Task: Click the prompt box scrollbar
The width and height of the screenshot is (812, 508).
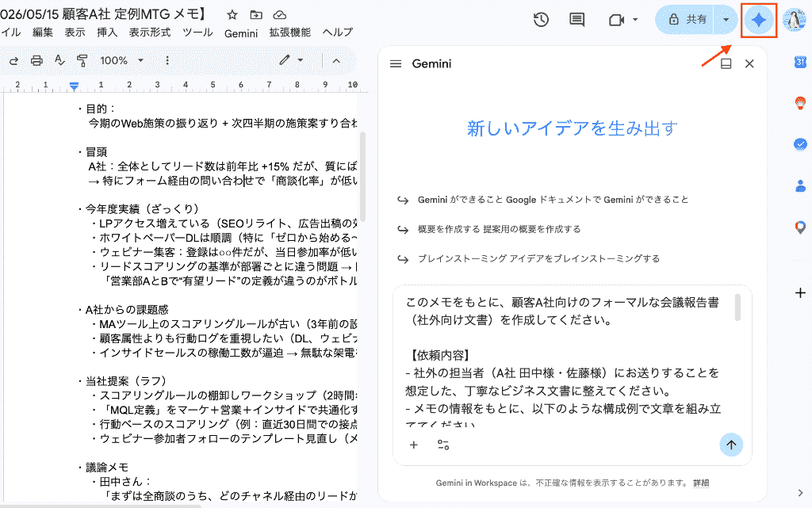Action: pyautogui.click(x=737, y=307)
